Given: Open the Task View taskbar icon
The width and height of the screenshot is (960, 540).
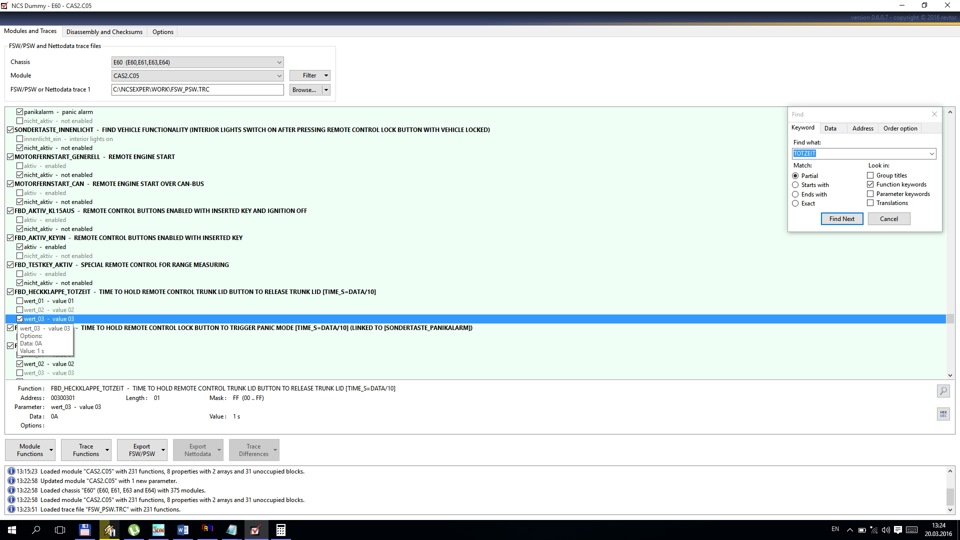Looking at the screenshot, I should click(60, 530).
